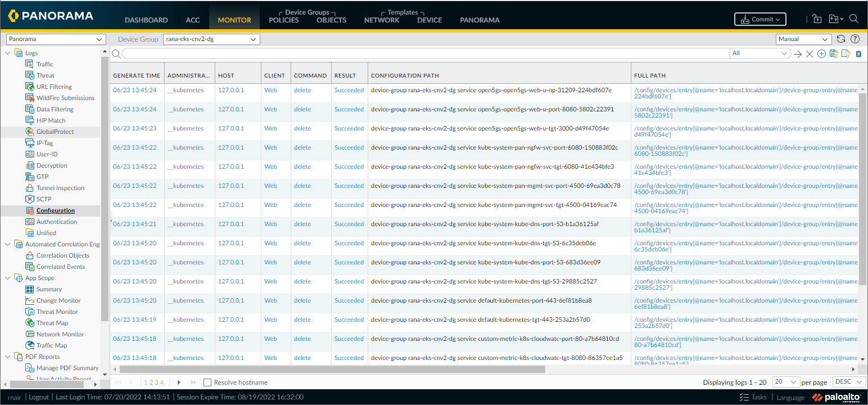Clear the filter with X icon
868x405 pixels.
point(810,54)
